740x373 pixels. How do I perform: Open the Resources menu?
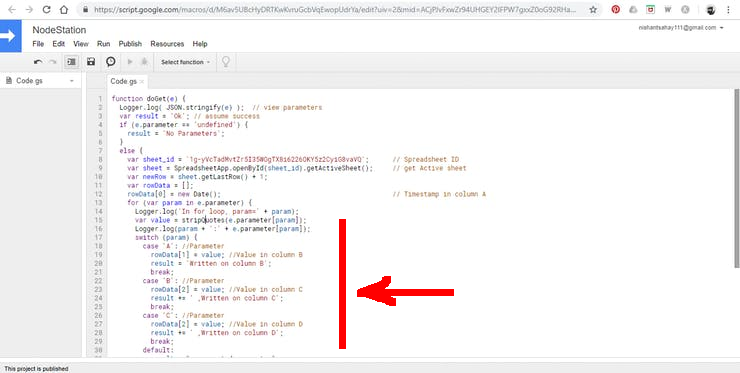tap(167, 44)
